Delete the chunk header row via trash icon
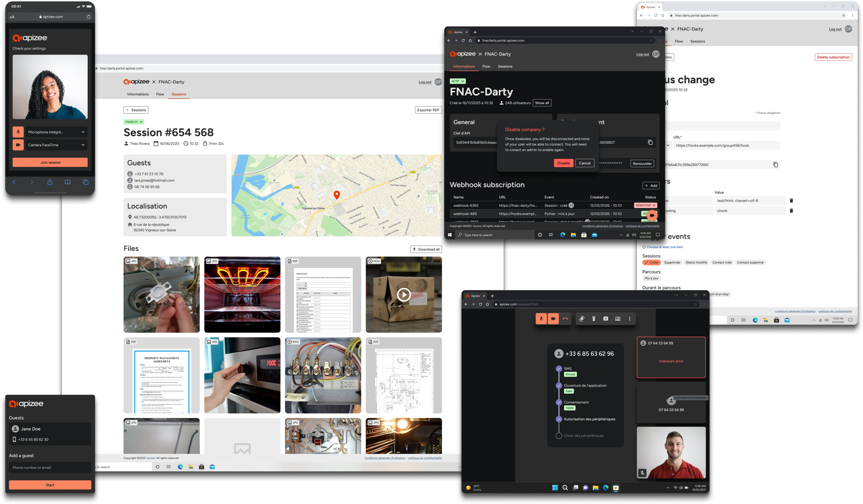Image resolution: width=863 pixels, height=504 pixels. click(x=791, y=211)
